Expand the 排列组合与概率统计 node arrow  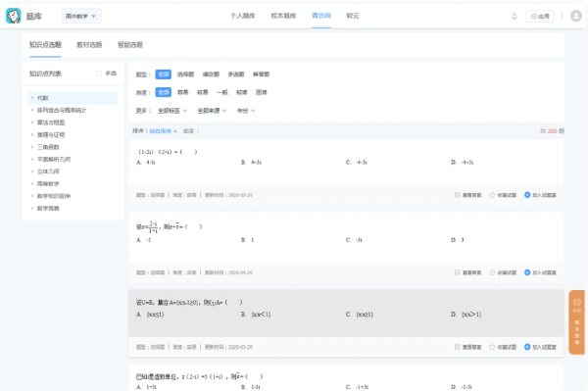click(x=32, y=110)
